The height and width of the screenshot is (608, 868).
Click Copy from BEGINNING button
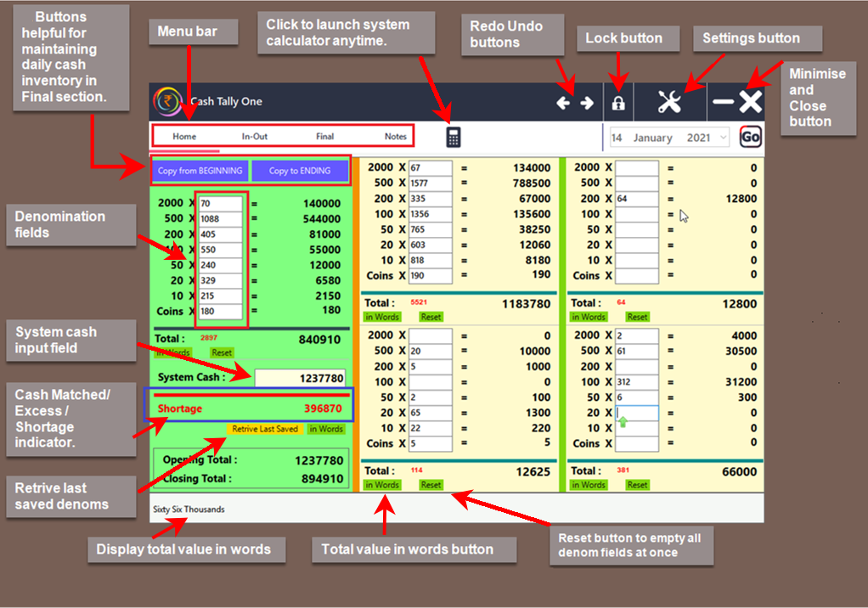tap(200, 171)
